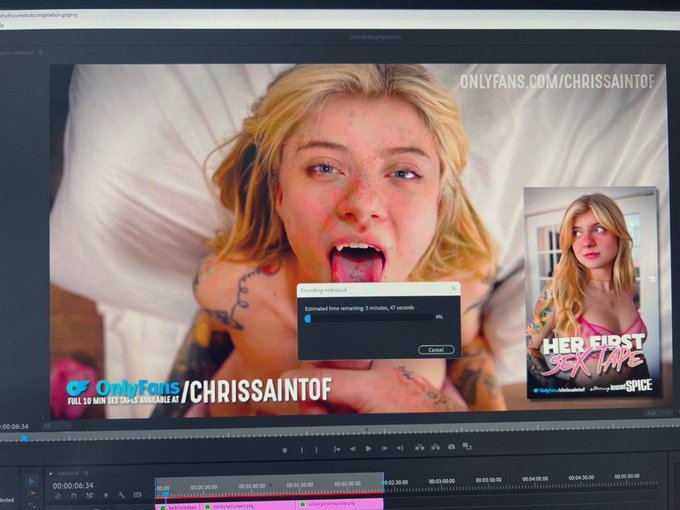Click the program monitor playhead marker
Image resolution: width=680 pixels, height=510 pixels.
(x=25, y=438)
